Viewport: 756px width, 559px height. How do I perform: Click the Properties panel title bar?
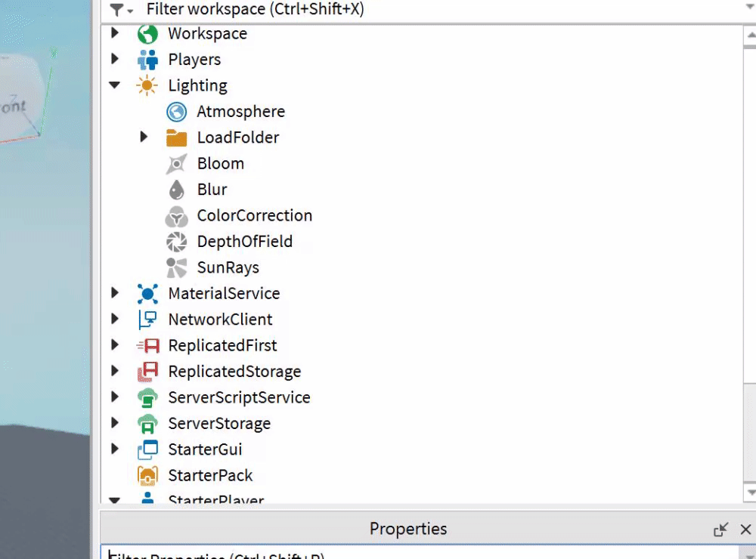(408, 529)
